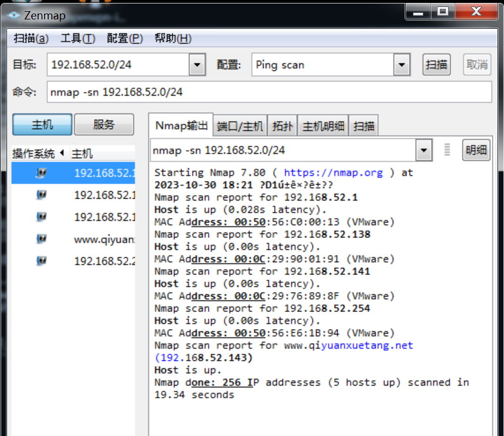Click the "(192.168.52.143)" address text
Viewport: 504px width, 436px height.
203,358
